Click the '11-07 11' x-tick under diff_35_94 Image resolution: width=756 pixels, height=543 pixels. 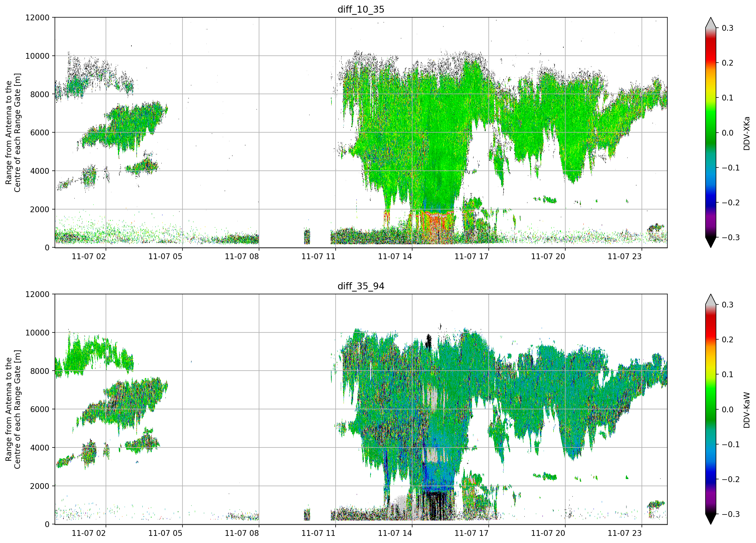(318, 533)
